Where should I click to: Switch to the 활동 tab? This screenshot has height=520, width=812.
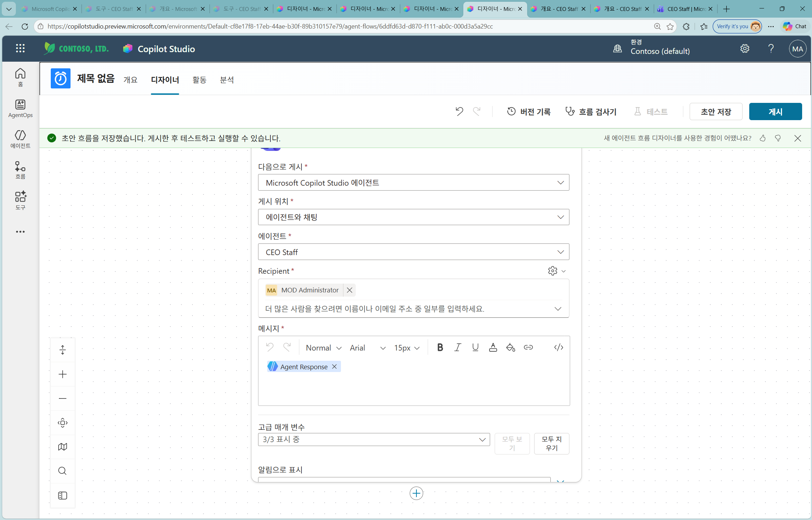click(200, 80)
